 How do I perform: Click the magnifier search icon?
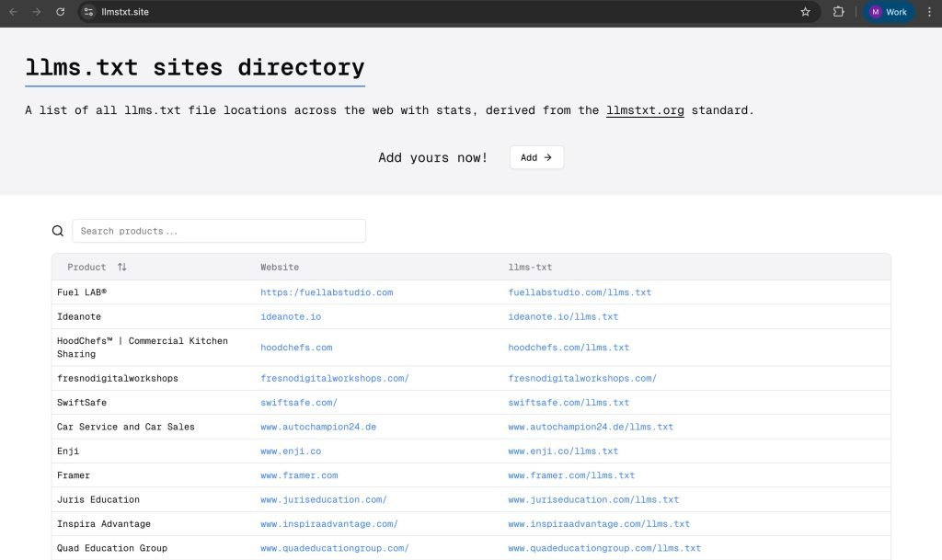[x=58, y=231]
